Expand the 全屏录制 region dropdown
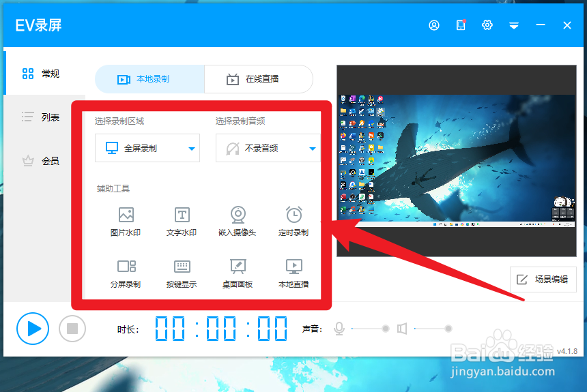The width and height of the screenshot is (587, 392). (147, 148)
